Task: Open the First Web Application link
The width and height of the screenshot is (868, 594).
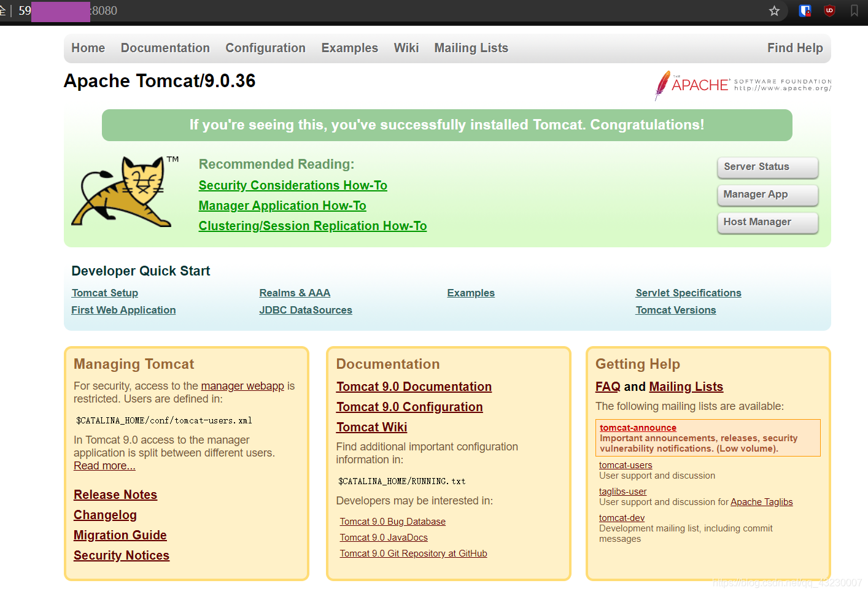Action: (123, 310)
